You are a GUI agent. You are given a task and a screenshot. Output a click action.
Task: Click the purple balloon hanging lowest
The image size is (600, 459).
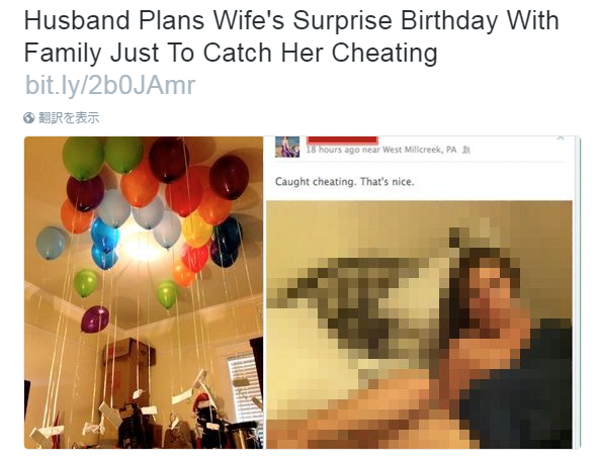(x=95, y=319)
